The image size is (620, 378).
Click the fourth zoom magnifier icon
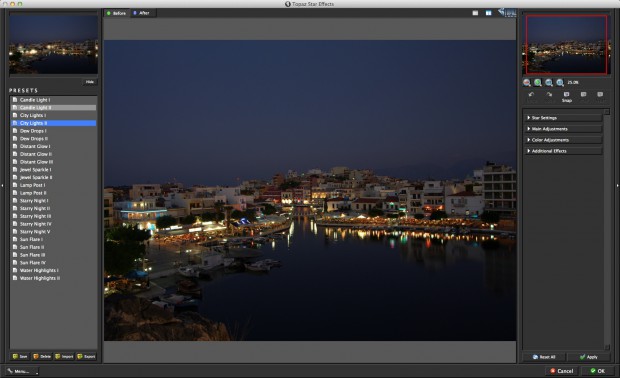pyautogui.click(x=560, y=83)
